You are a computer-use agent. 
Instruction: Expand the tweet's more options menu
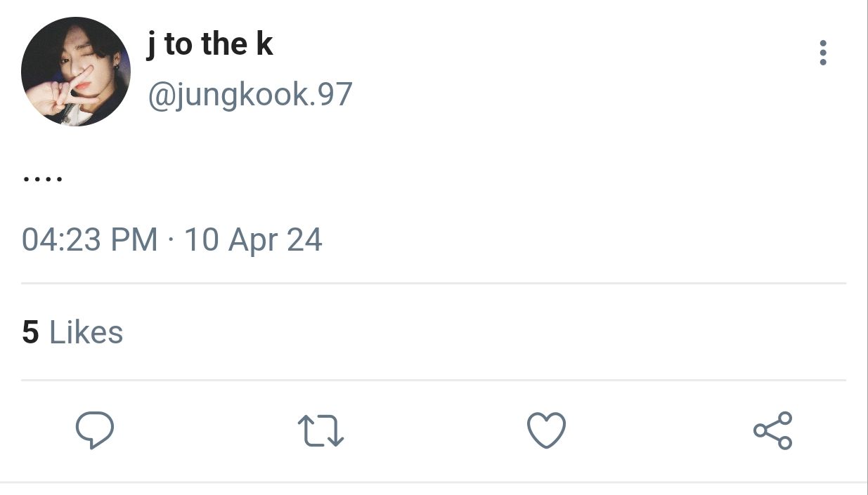(x=822, y=53)
